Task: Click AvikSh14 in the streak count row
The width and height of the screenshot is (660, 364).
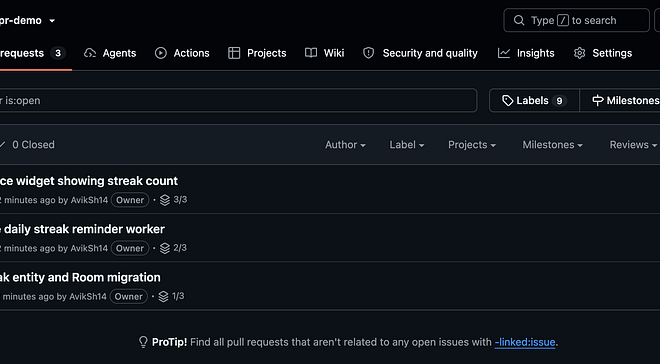Action: 89,200
